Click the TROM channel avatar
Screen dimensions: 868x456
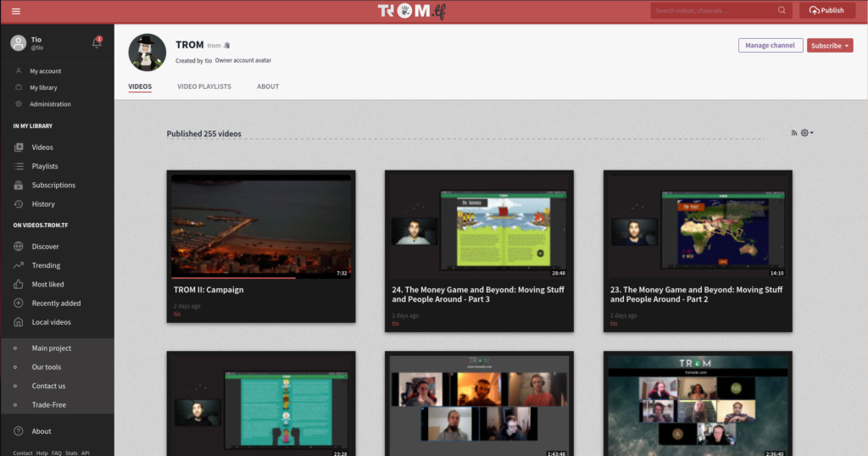[x=147, y=53]
